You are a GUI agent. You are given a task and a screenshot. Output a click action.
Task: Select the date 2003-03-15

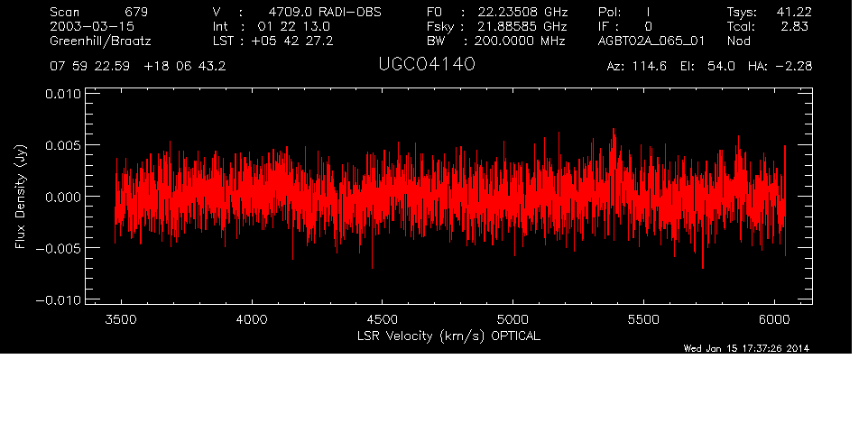pos(92,26)
